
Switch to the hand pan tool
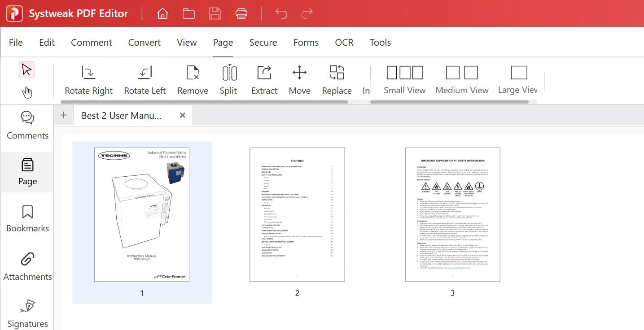[27, 92]
